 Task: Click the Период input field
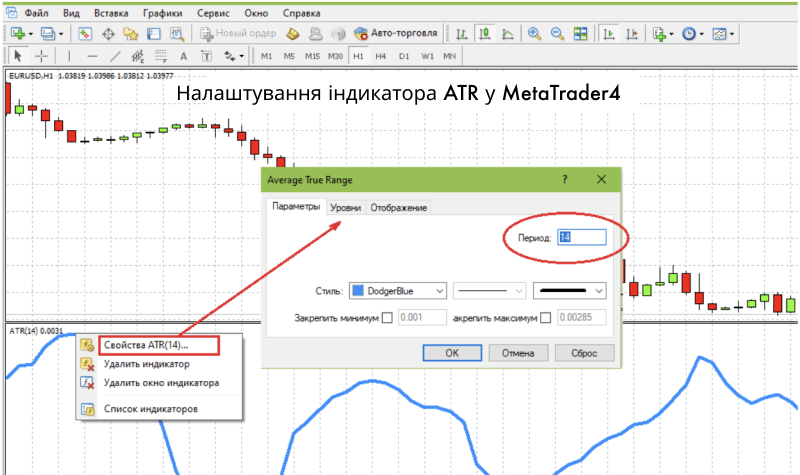click(x=582, y=237)
